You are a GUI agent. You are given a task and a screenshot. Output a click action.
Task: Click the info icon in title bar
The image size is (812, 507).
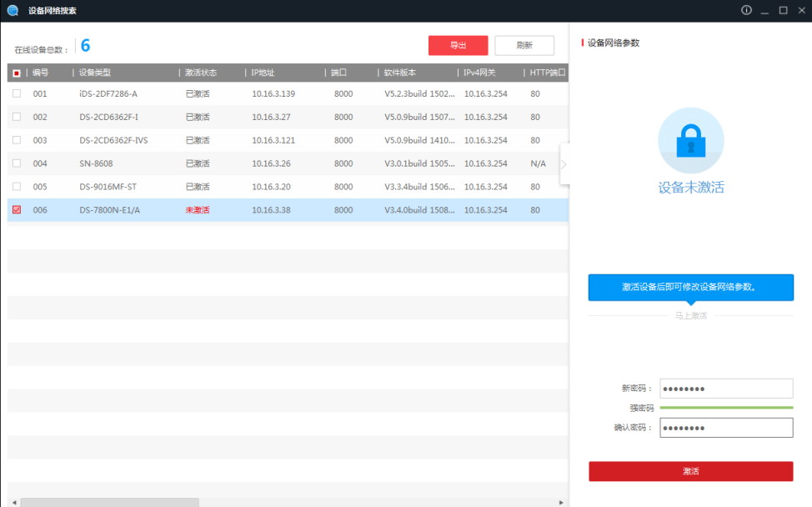click(x=746, y=10)
